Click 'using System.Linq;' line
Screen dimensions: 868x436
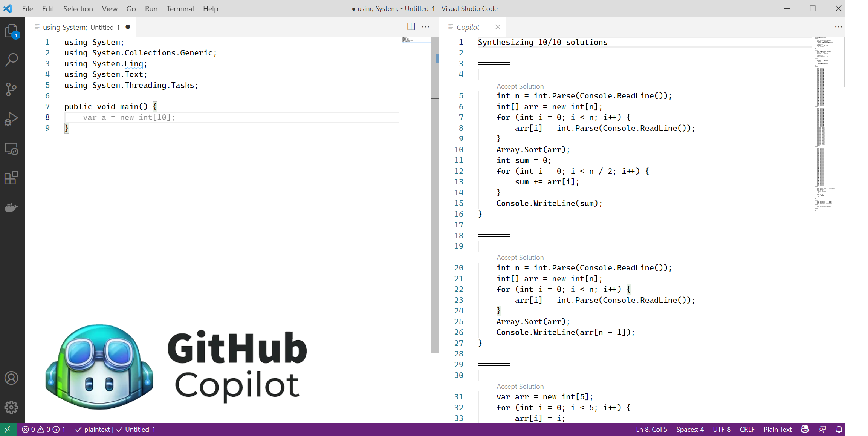105,64
